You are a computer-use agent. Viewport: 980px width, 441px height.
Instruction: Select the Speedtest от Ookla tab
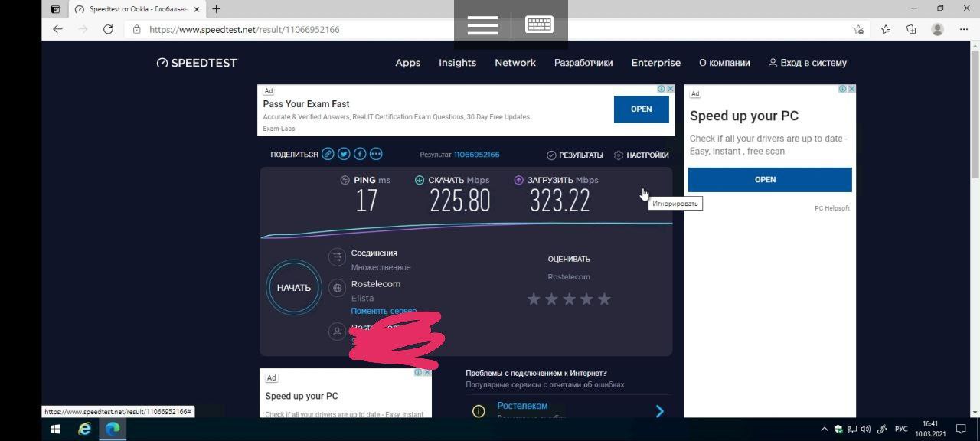point(136,9)
